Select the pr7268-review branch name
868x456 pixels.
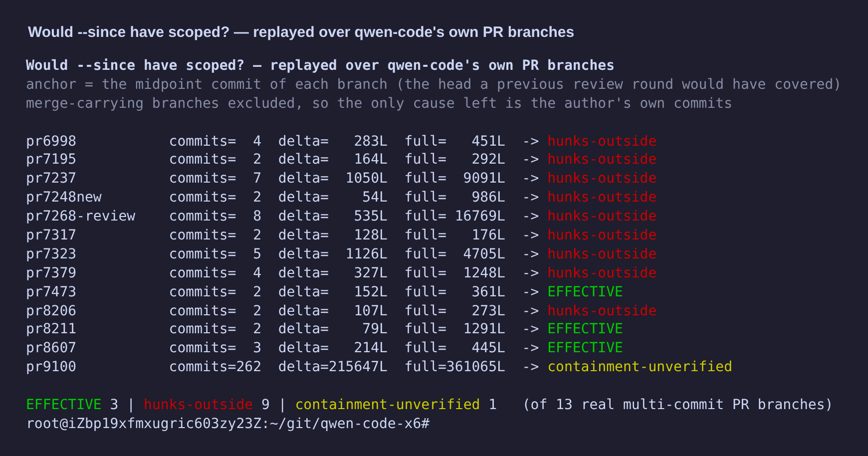(80, 216)
